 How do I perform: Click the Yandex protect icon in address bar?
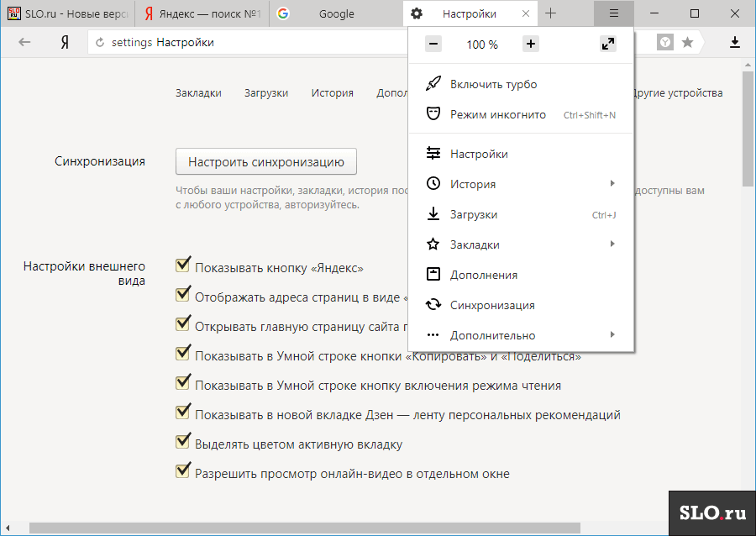point(665,42)
